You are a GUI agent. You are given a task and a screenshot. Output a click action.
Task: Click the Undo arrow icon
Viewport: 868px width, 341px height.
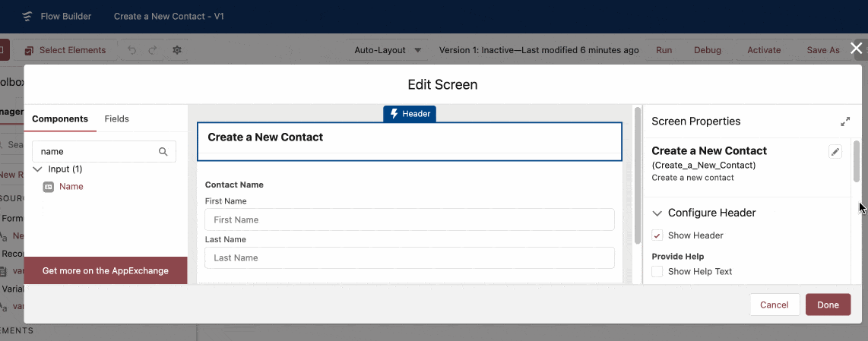tap(131, 50)
